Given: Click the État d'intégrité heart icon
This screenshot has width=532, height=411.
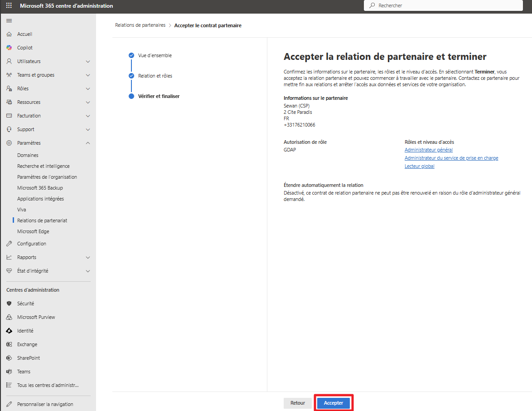Looking at the screenshot, I should click(9, 271).
